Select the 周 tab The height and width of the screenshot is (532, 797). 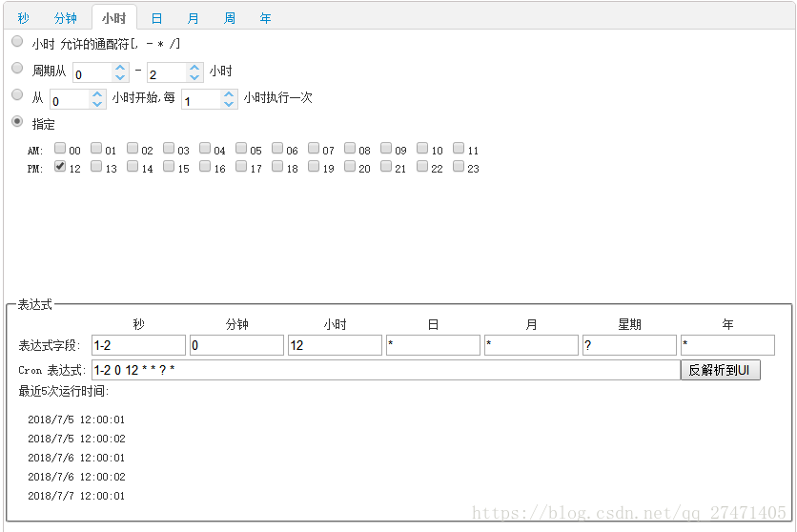[x=229, y=18]
